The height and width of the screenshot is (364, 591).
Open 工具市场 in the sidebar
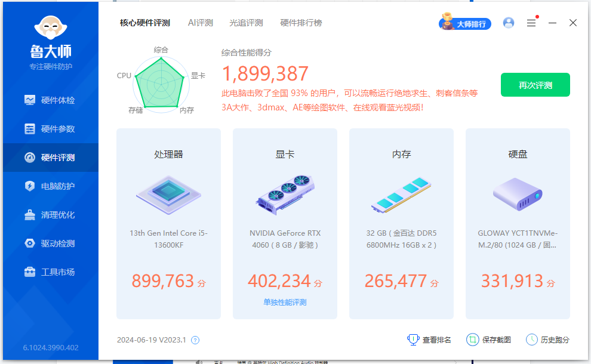pyautogui.click(x=51, y=272)
